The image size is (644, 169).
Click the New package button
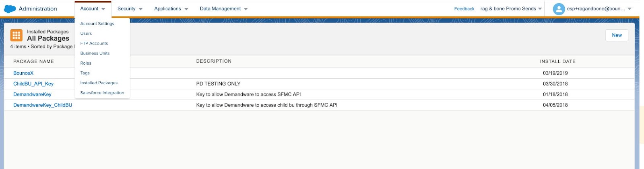(617, 35)
